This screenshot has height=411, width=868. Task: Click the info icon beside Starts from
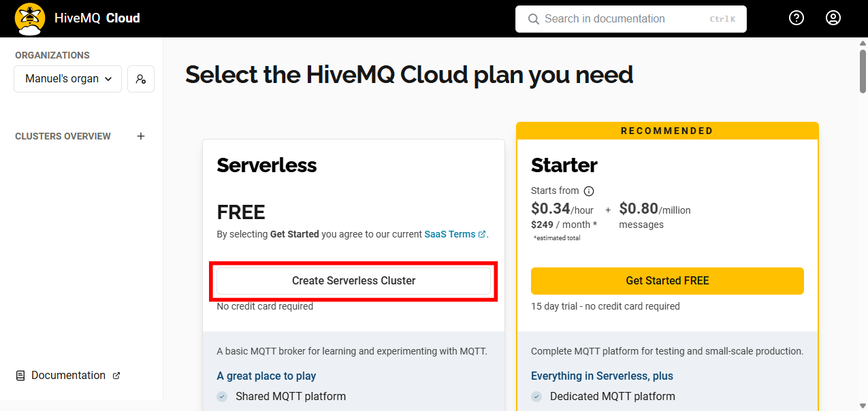[589, 191]
